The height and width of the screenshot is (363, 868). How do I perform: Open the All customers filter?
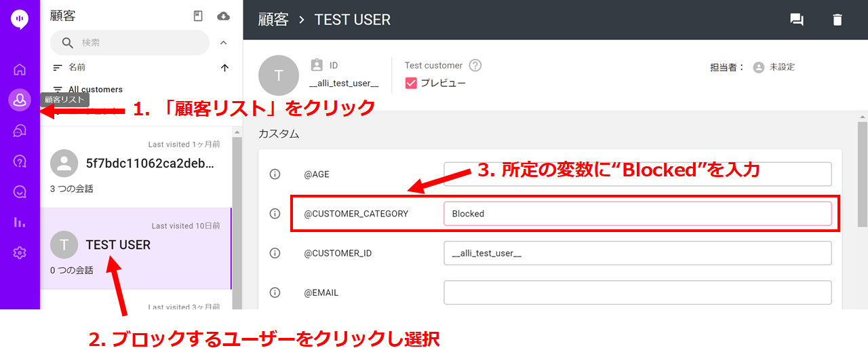[x=87, y=90]
